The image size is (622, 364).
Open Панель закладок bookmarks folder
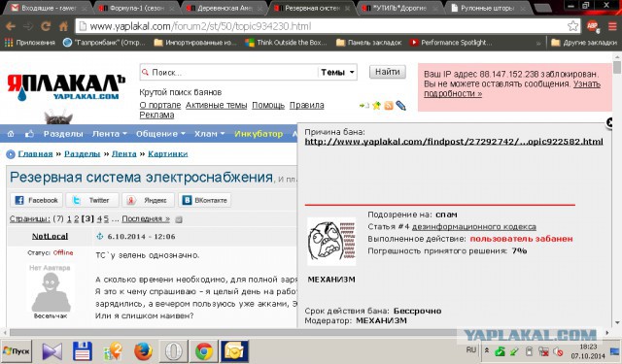(x=369, y=43)
